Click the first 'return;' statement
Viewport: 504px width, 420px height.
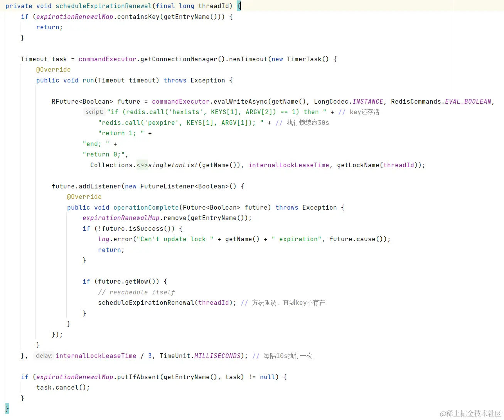click(50, 27)
